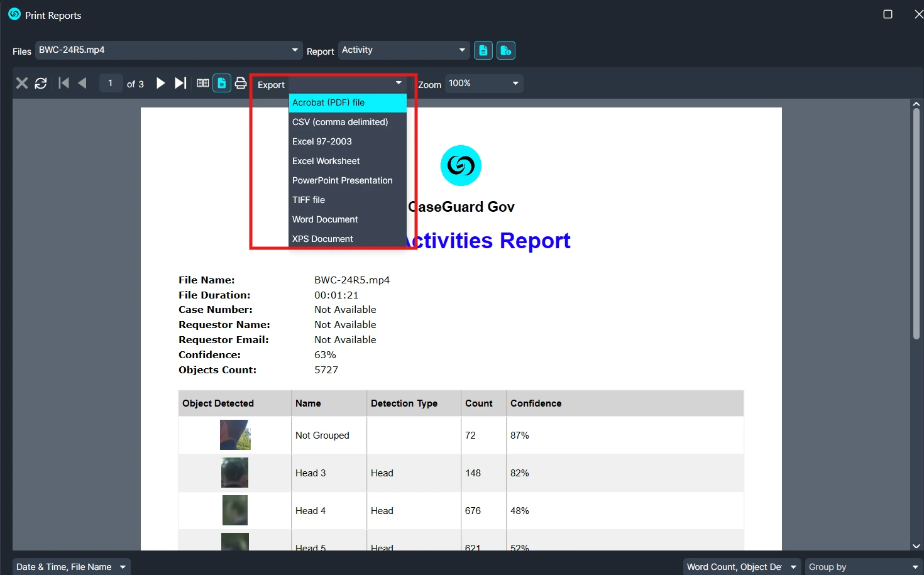Click the stop rendering X icon
Screen dimensions: 924x575
(x=22, y=83)
